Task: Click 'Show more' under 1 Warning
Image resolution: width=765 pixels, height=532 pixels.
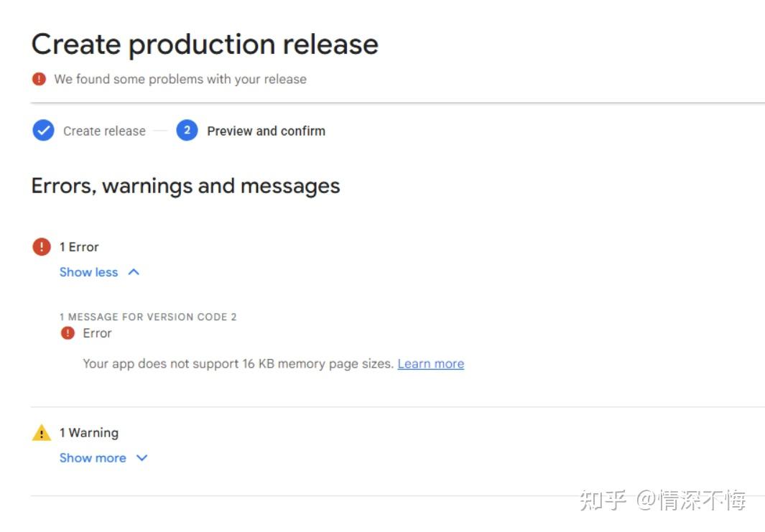Action: tap(93, 458)
